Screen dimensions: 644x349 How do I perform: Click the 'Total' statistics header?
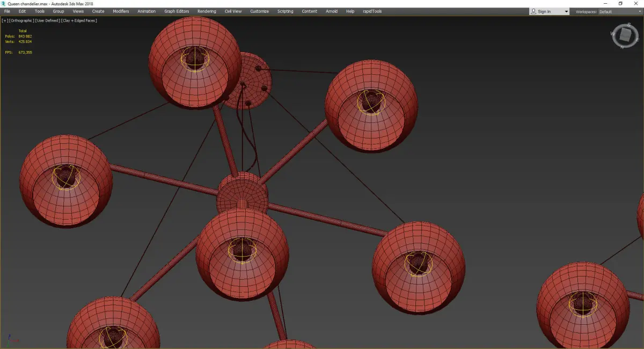[x=23, y=31]
